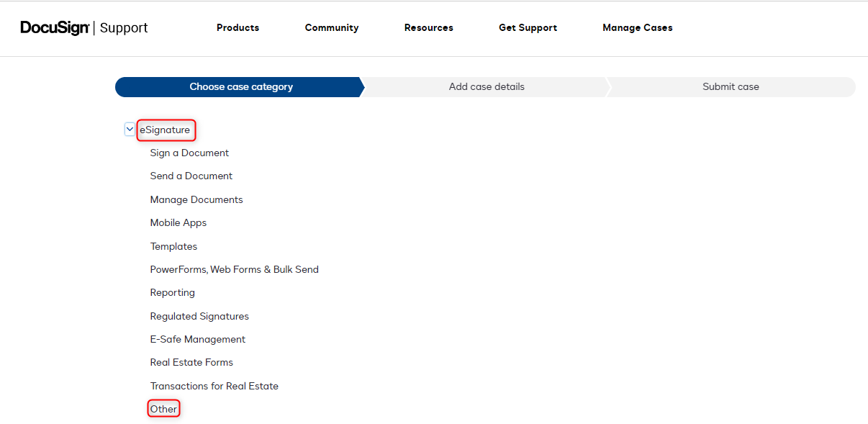Open the Community menu
Image resolution: width=868 pixels, height=424 pixels.
(331, 28)
